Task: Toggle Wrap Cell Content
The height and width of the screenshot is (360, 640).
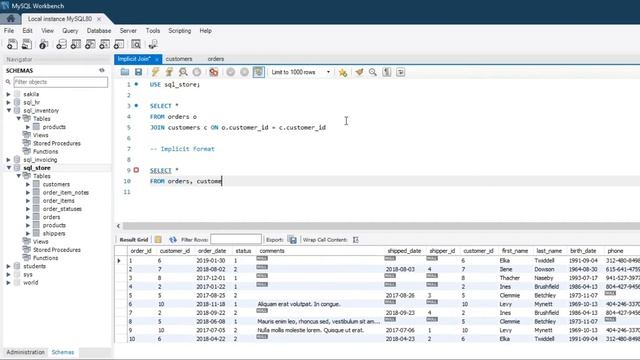Action: (356, 240)
